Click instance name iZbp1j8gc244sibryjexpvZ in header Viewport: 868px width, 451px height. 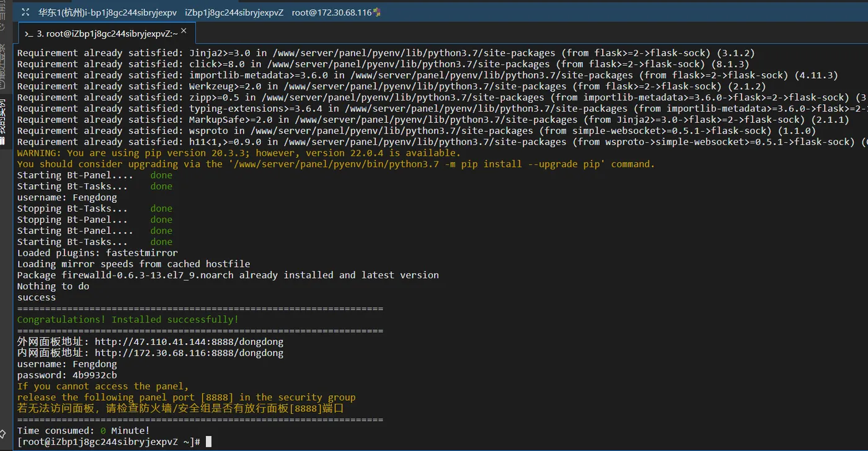[234, 12]
